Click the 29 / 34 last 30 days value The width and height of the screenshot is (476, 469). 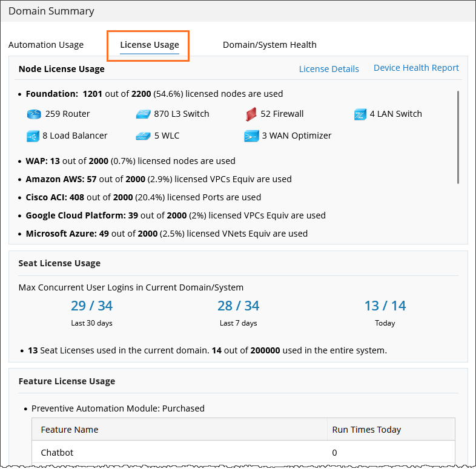point(91,306)
